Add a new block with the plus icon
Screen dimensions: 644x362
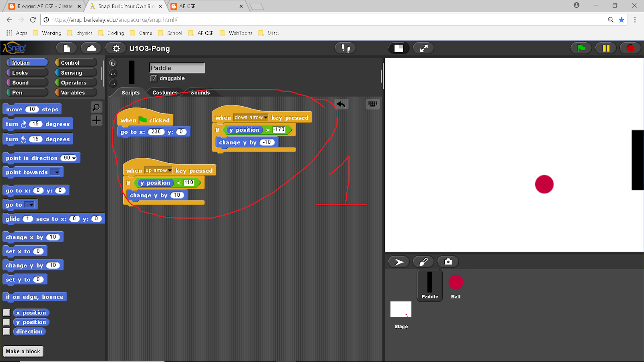tap(96, 120)
